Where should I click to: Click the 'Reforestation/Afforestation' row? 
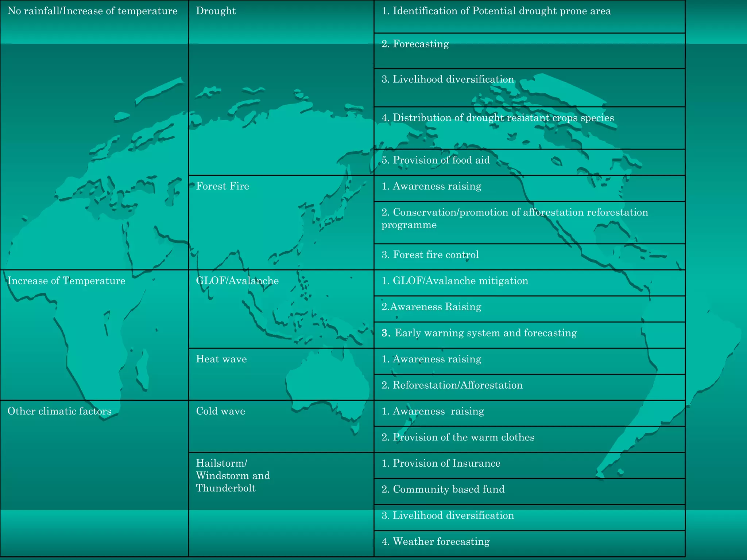point(452,385)
